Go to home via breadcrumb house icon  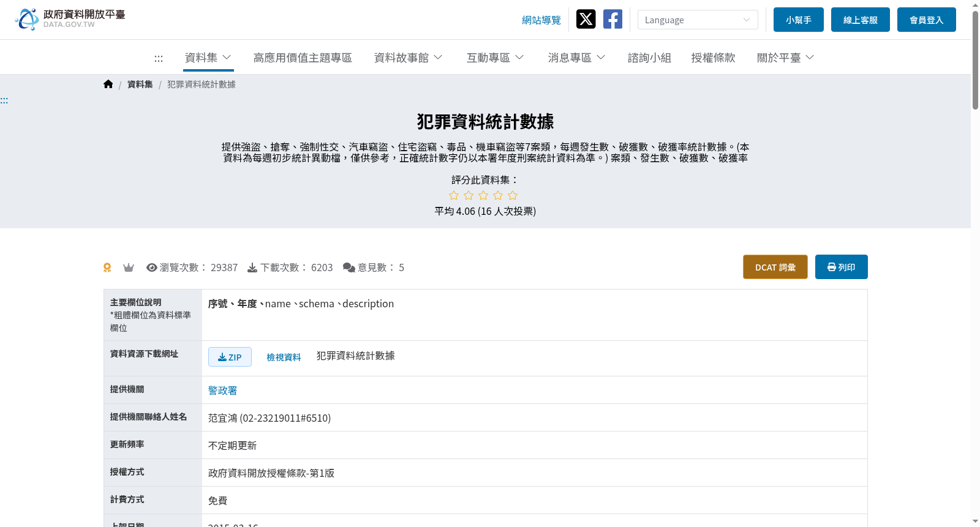click(x=108, y=84)
